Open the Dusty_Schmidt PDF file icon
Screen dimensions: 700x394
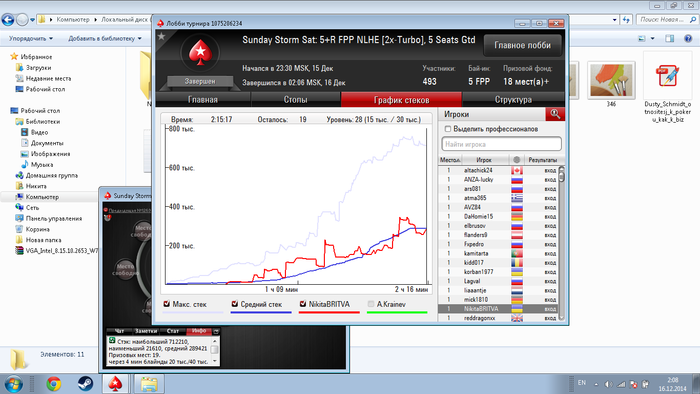pyautogui.click(x=667, y=76)
